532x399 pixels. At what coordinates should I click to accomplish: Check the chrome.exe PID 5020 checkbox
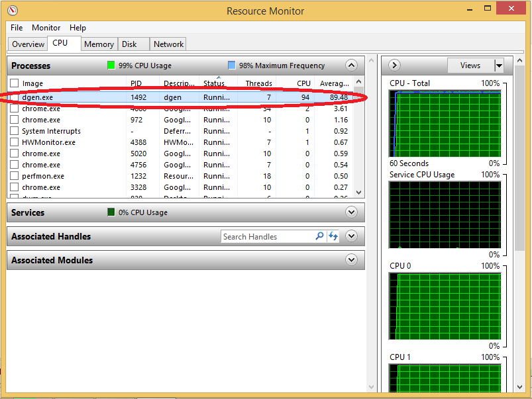(15, 154)
